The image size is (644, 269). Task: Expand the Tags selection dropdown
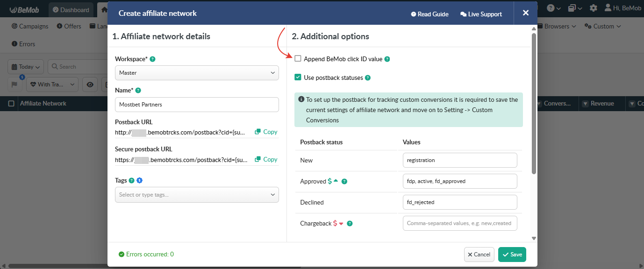tap(197, 195)
